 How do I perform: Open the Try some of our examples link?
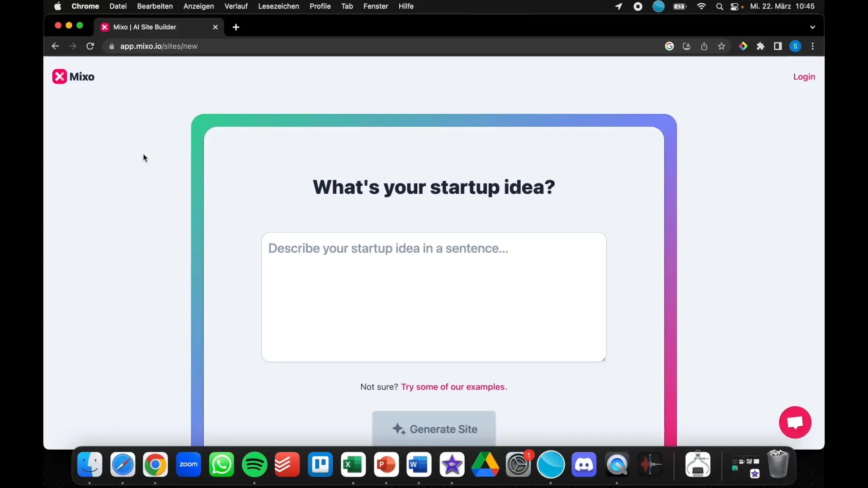[x=454, y=387]
